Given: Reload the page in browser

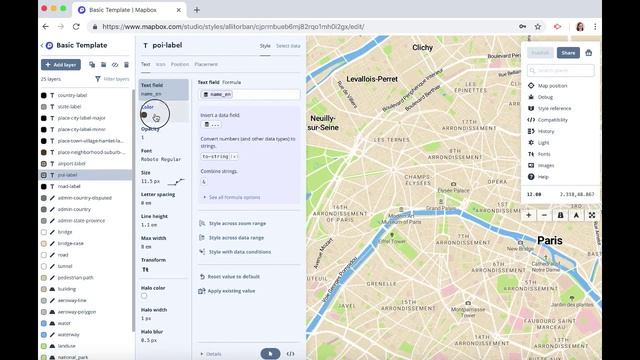Looking at the screenshot, I should point(76,27).
